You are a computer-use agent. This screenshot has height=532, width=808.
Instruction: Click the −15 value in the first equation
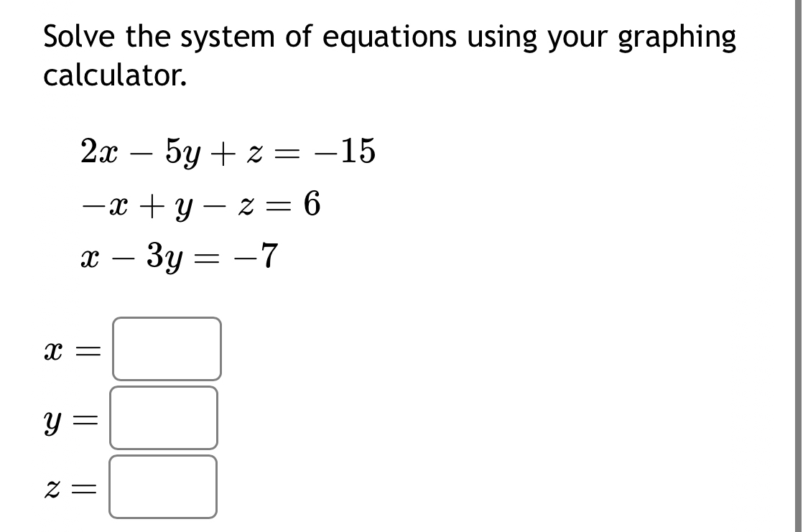(345, 151)
